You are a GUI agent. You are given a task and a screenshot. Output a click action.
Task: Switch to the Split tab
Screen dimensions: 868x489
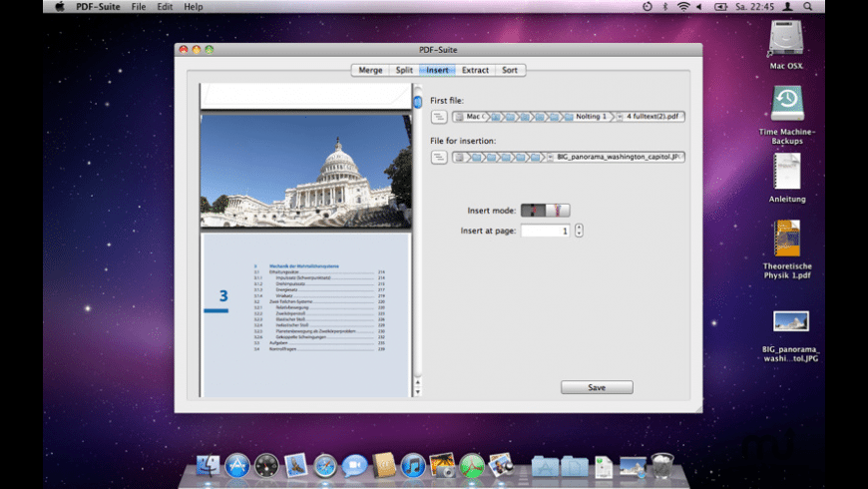403,70
